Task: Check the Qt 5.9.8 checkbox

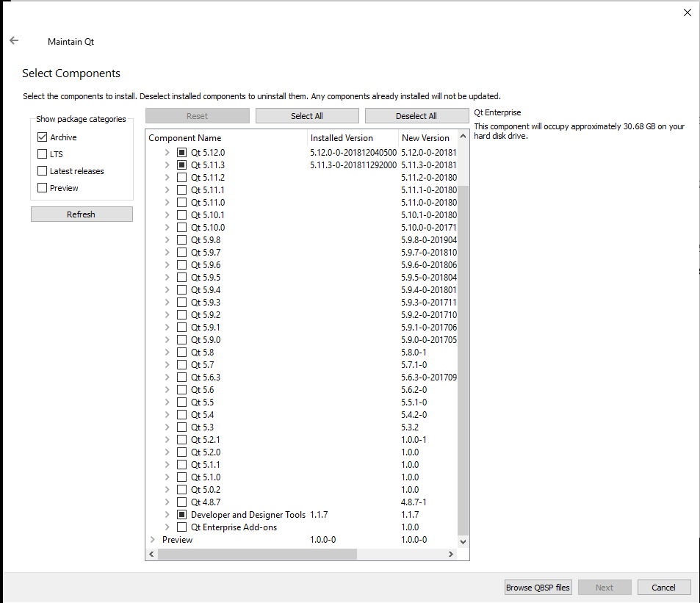Action: (181, 240)
